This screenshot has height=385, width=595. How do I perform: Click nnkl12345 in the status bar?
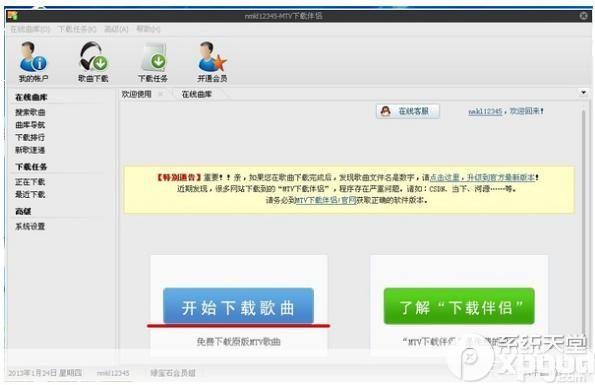(x=113, y=373)
